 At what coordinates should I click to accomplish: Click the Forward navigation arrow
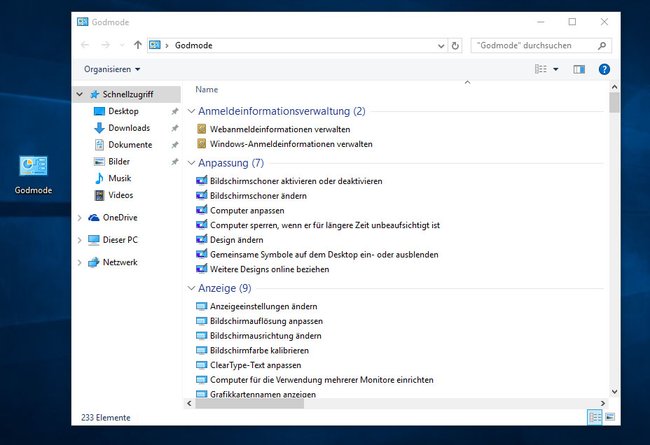[106, 45]
